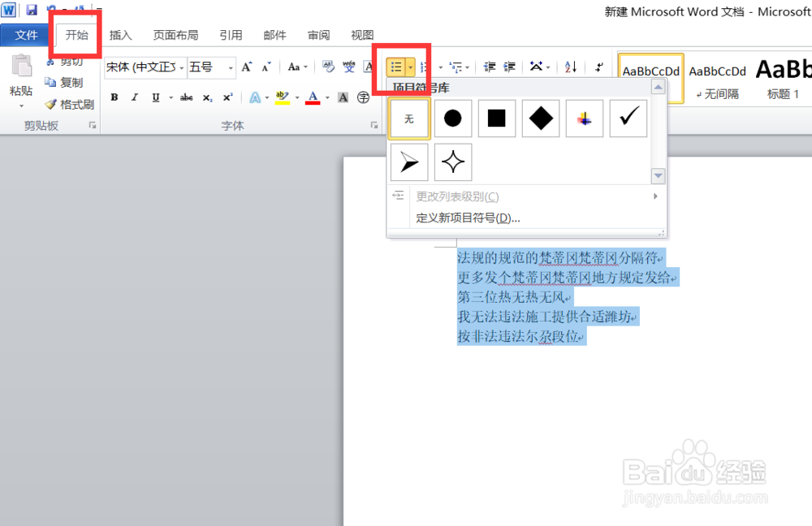Image resolution: width=812 pixels, height=526 pixels.
Task: Click the Show/Hide paragraph marks icon
Action: (598, 67)
